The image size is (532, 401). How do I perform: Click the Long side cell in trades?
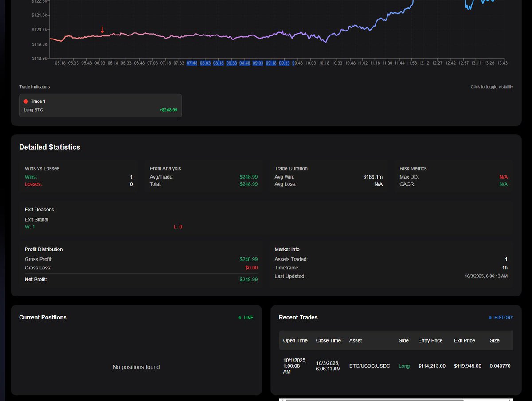pyautogui.click(x=404, y=366)
